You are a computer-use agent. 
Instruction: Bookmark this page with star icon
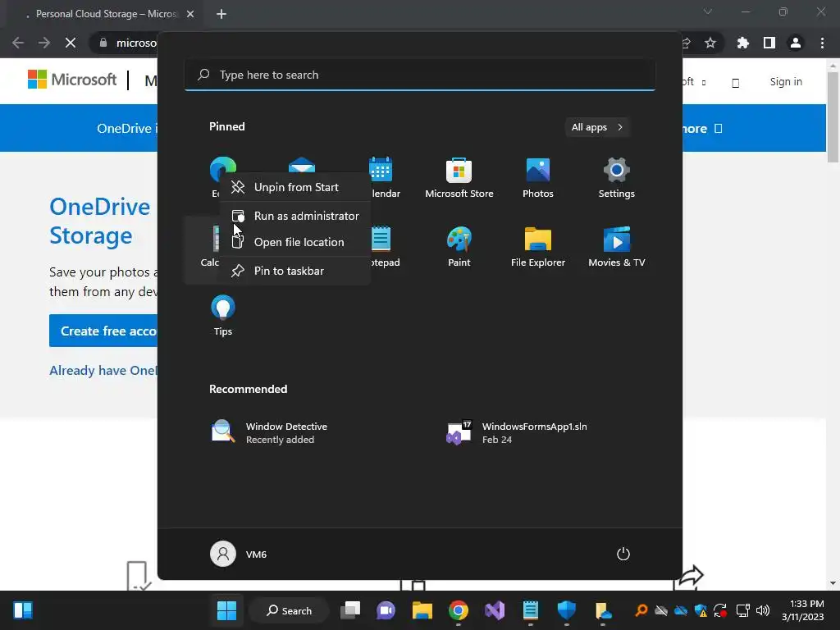[710, 43]
